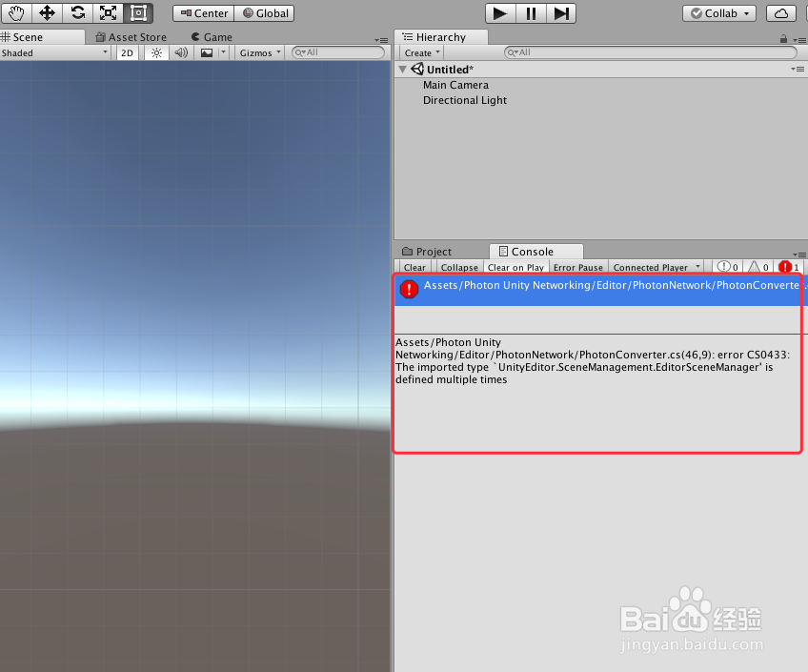Toggle Clear on Play option
Screen dimensions: 808x672
tap(515, 267)
